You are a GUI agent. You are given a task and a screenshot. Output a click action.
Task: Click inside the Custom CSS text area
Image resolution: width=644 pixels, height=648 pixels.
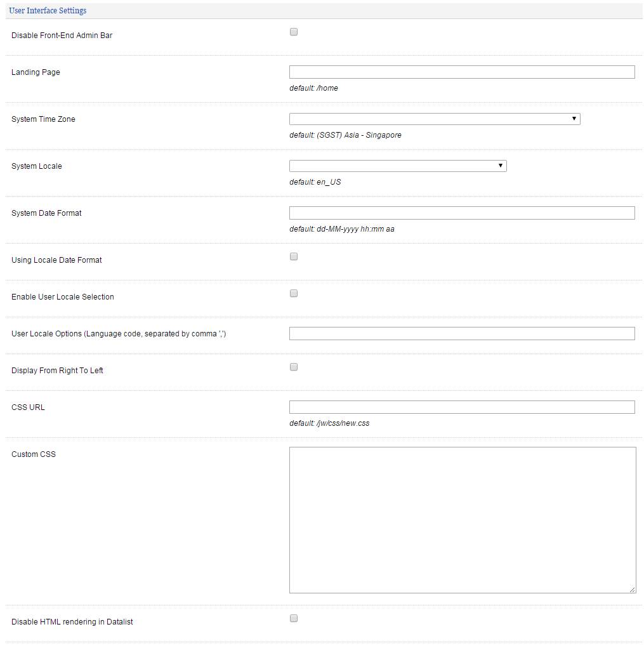point(462,520)
